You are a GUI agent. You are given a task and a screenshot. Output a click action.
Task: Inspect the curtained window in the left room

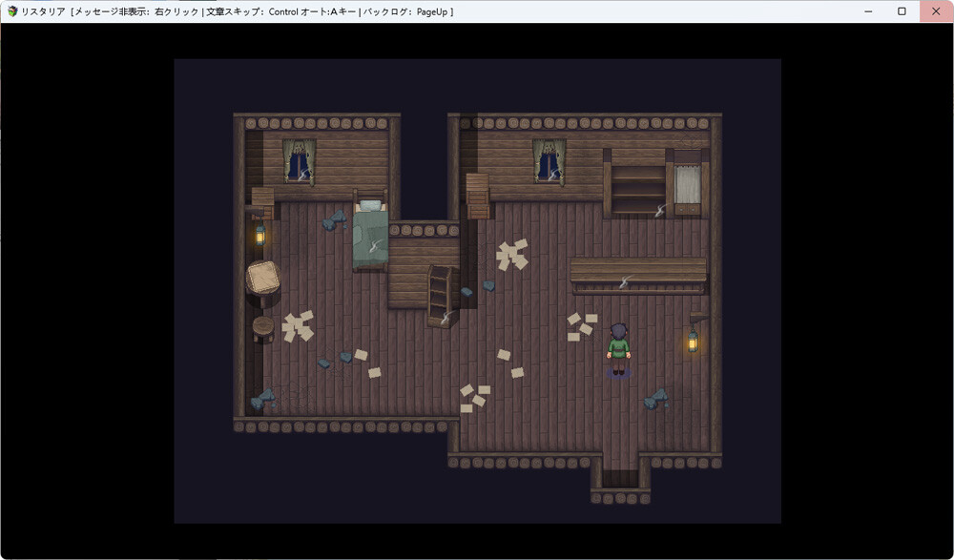(300, 161)
